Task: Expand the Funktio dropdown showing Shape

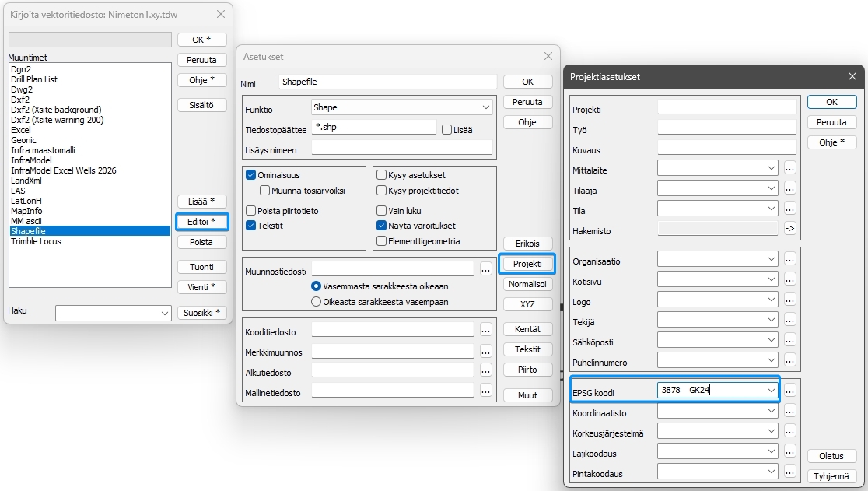Action: 402,107
